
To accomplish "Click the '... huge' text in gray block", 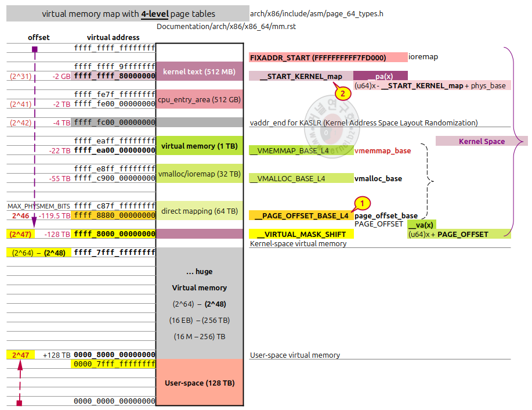I will point(200,271).
